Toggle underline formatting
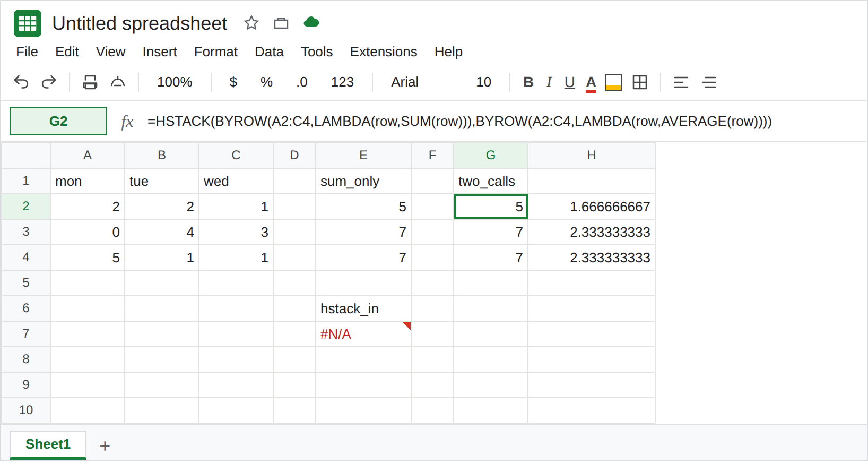The width and height of the screenshot is (868, 463). point(570,82)
